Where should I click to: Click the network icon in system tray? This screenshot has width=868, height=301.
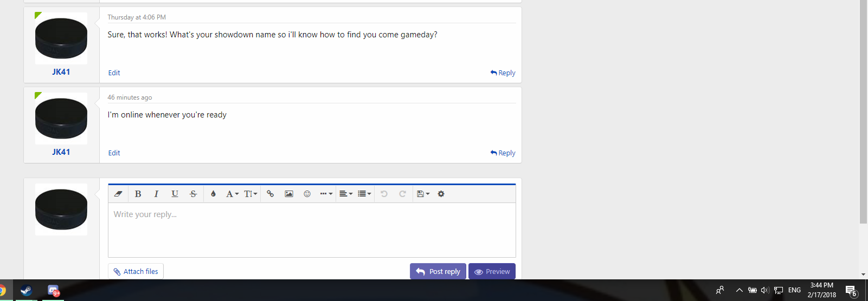[779, 290]
